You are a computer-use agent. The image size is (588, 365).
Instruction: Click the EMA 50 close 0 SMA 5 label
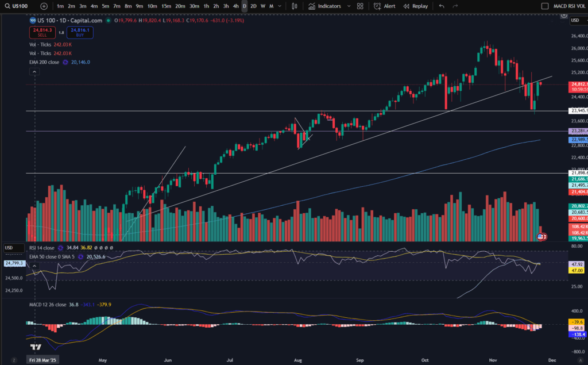tap(52, 257)
